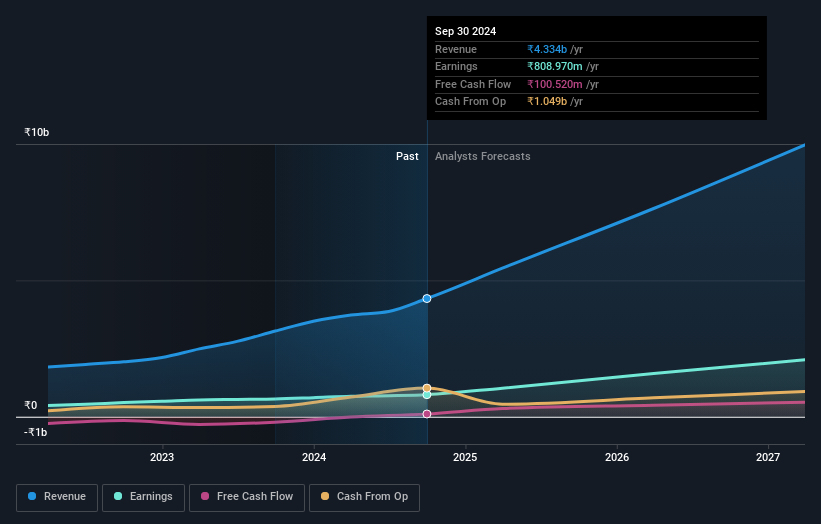Click the Cash From Op label in tooltip
This screenshot has width=821, height=524.
(470, 102)
